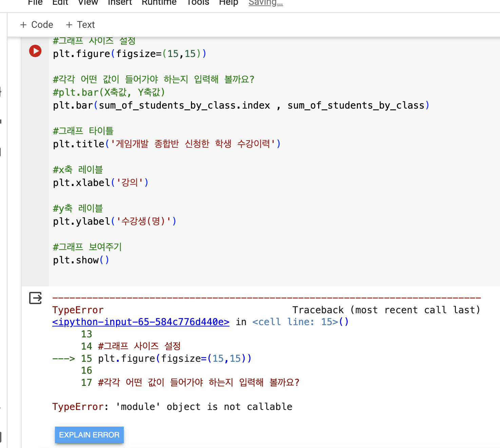Click traceback line 15 with the arrow

click(152, 358)
